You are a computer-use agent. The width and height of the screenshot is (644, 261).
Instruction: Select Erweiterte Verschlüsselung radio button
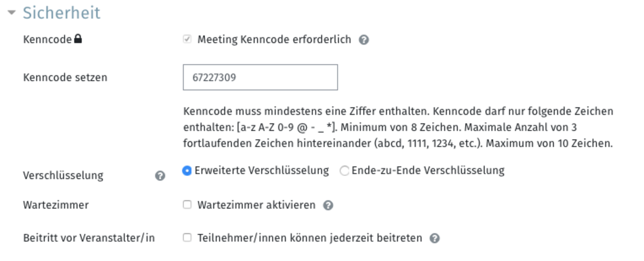[x=187, y=171]
